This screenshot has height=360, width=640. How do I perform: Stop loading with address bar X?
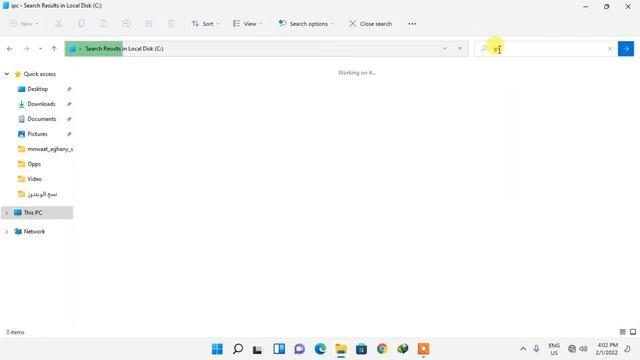coord(460,49)
